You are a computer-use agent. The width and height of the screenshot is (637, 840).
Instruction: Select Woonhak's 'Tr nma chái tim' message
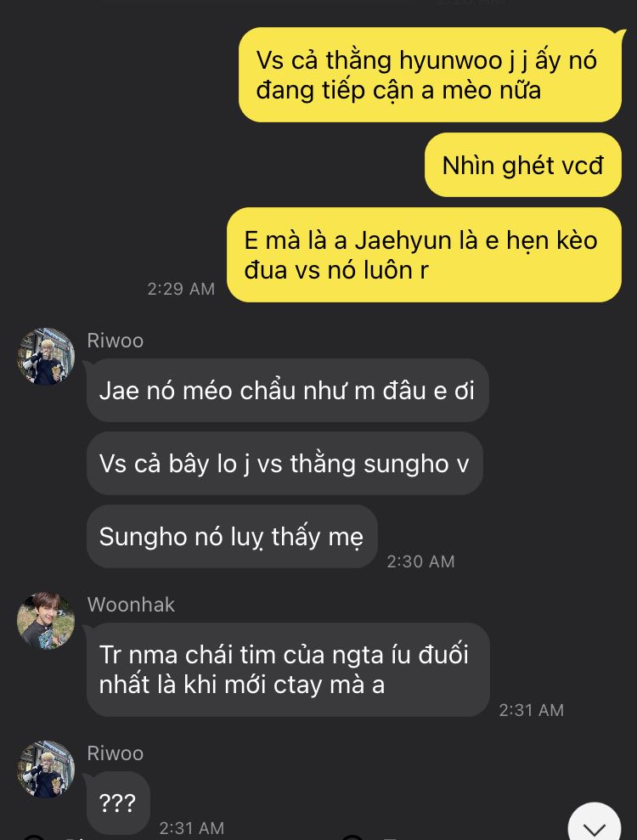[288, 669]
